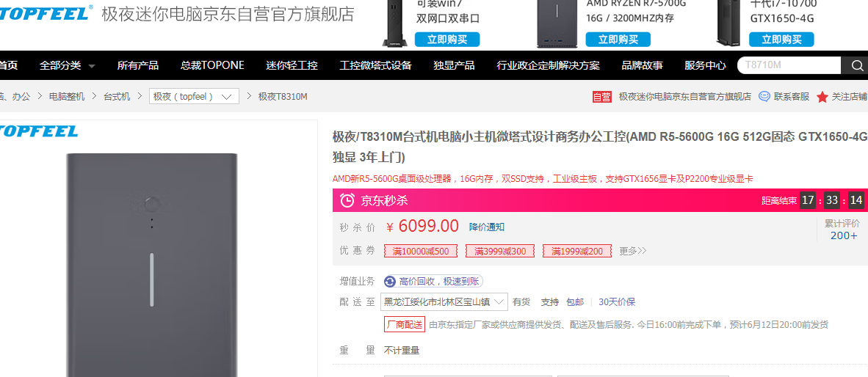Open 独显产品 navigation item
The image size is (868, 377).
click(454, 65)
